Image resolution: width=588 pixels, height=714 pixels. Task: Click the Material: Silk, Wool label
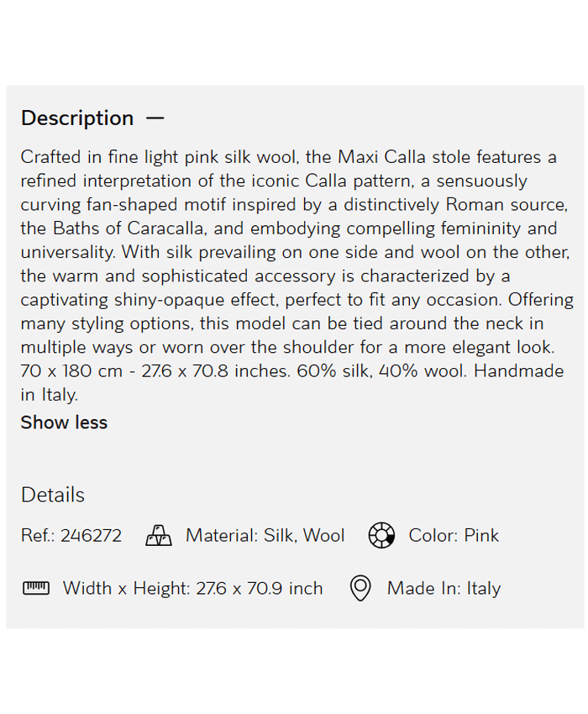click(x=265, y=536)
